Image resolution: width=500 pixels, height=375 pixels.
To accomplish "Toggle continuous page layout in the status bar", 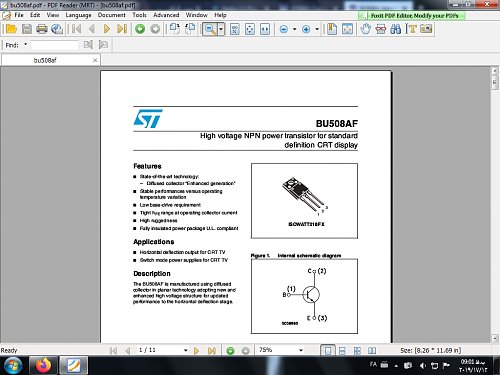I will [342, 351].
